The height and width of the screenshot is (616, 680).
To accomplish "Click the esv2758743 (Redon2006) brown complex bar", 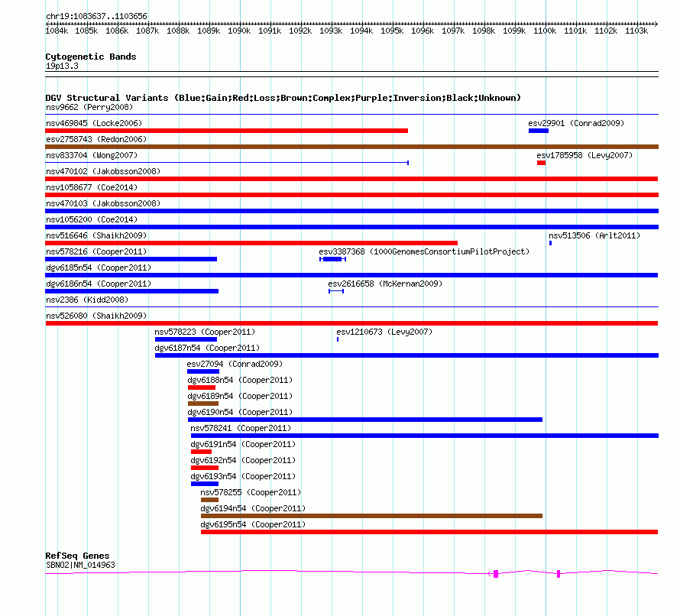I will tap(351, 147).
